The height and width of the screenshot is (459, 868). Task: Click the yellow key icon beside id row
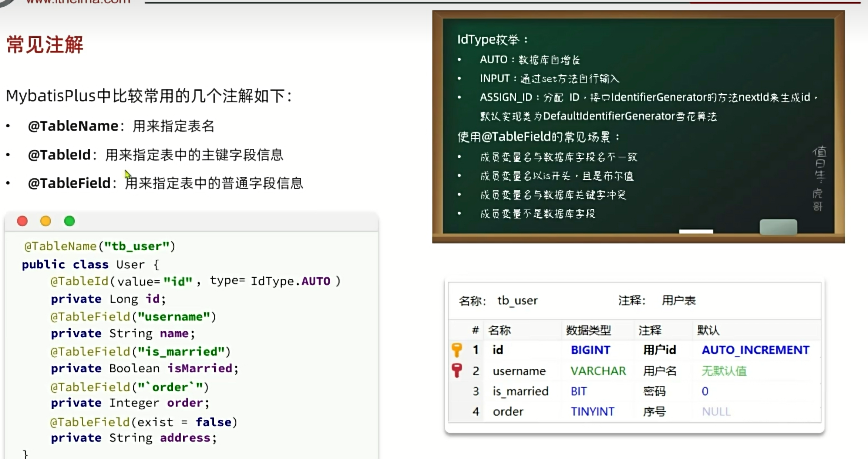457,349
